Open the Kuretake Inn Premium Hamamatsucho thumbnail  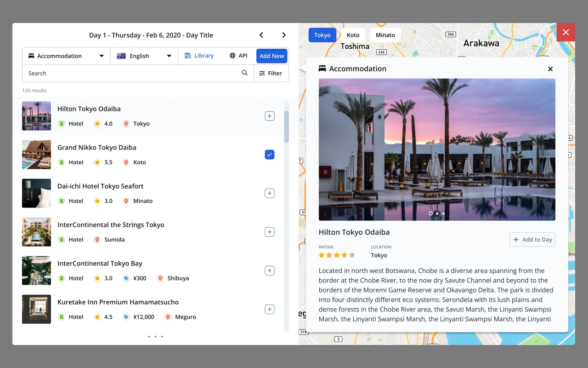(36, 309)
